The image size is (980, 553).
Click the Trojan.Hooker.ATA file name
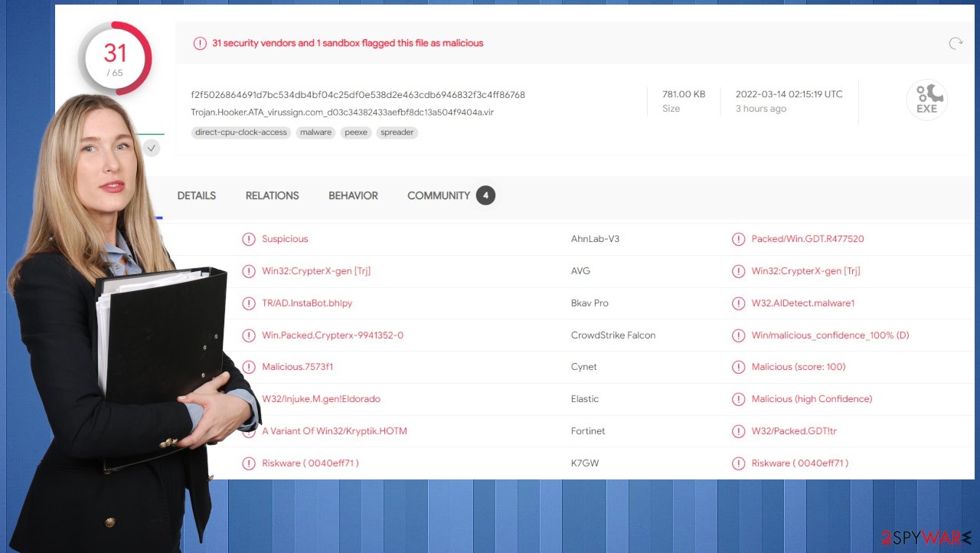pos(342,112)
